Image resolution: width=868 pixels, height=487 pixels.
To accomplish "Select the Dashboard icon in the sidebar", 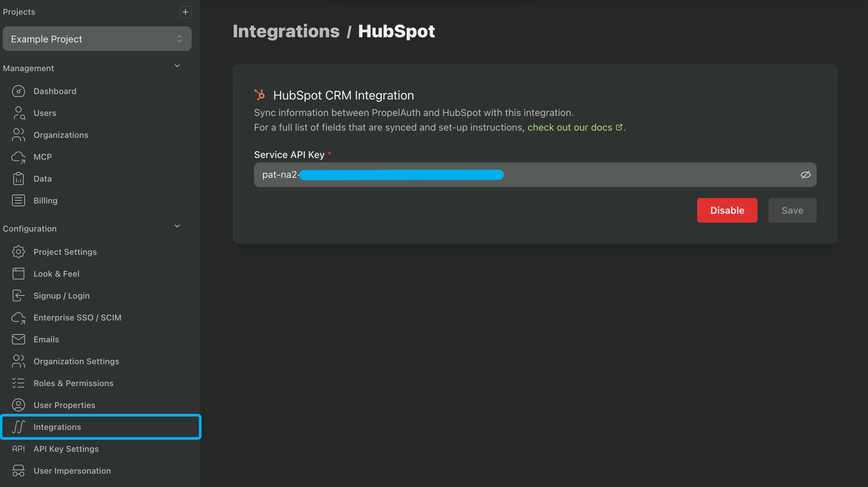I will [x=18, y=91].
